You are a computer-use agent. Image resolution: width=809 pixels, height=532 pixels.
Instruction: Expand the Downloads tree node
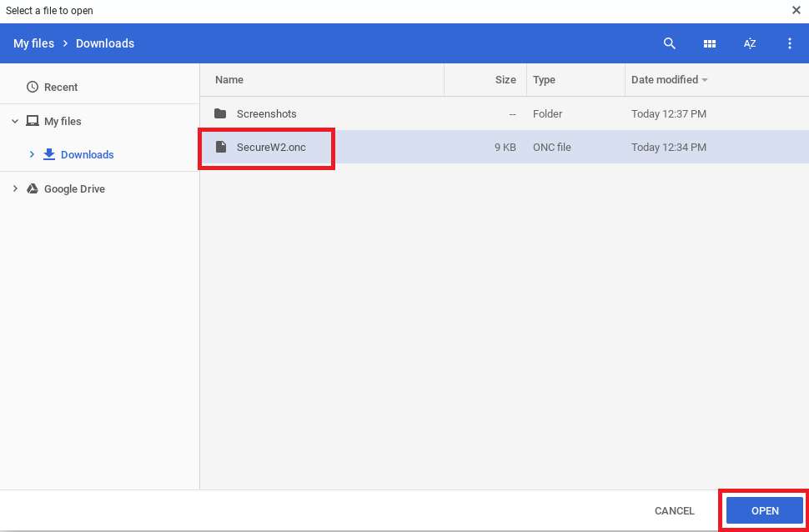coord(32,154)
